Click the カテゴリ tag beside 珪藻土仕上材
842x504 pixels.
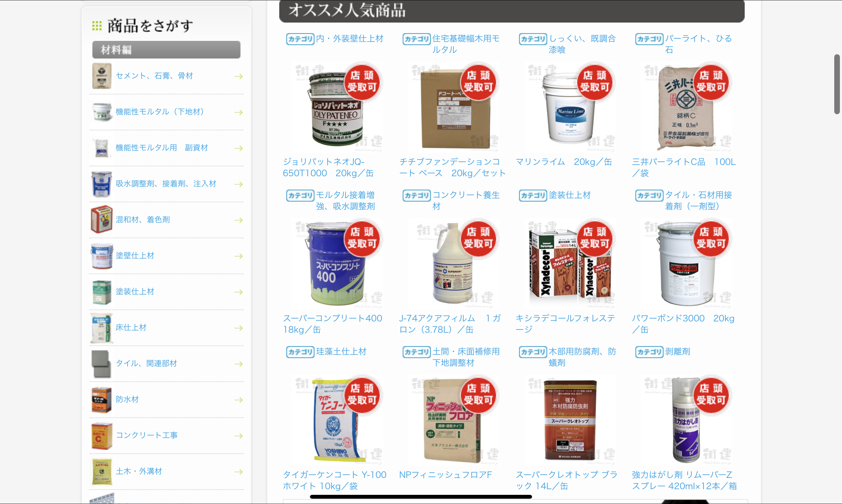pos(300,352)
